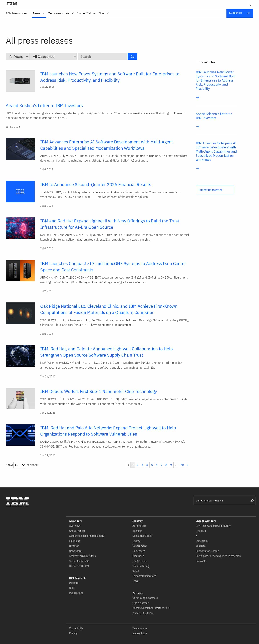Click the IBM logo in the top header
Viewport: 259px width, 644px height.
[12, 4]
